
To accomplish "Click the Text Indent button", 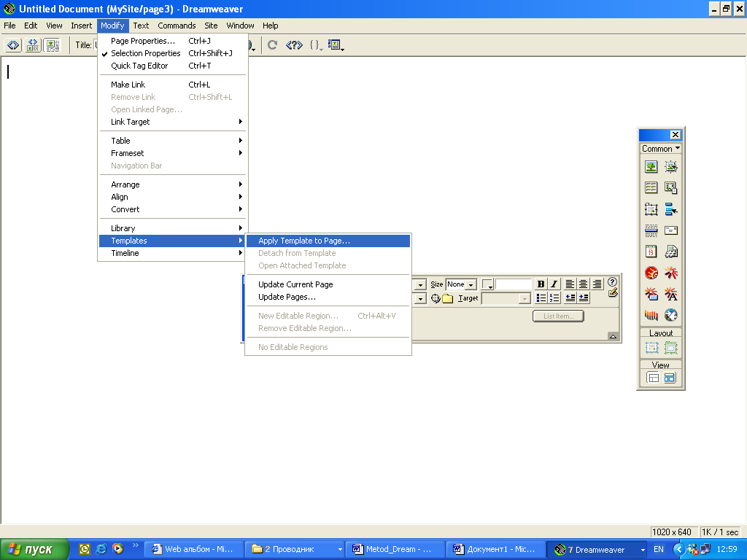I will point(583,298).
